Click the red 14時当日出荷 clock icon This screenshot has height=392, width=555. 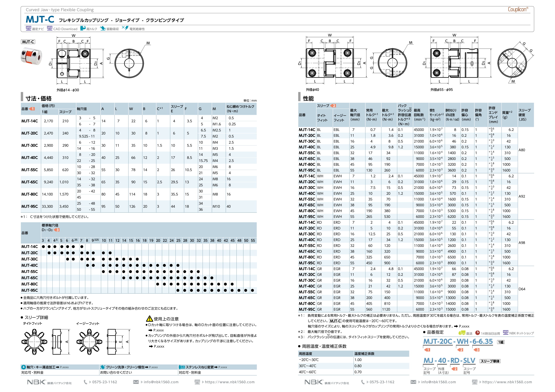(x=477, y=333)
